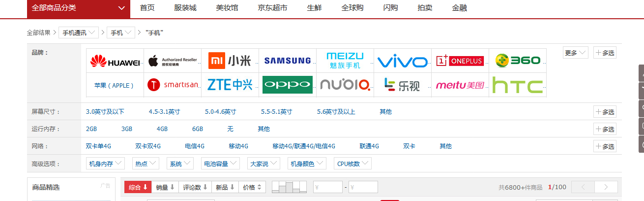Open the 手机通讯 breadcrumb dropdown
Image resolution: width=644 pixels, height=201 pixels.
(x=79, y=33)
